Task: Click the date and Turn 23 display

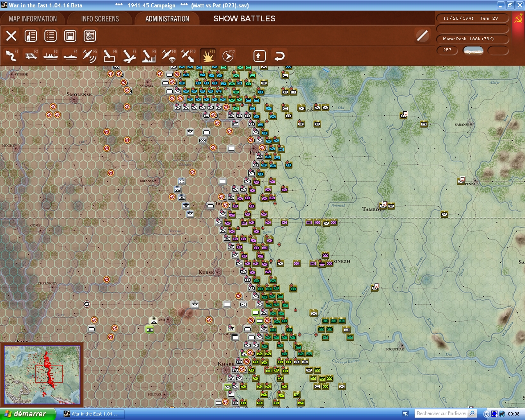Action: 472,18
